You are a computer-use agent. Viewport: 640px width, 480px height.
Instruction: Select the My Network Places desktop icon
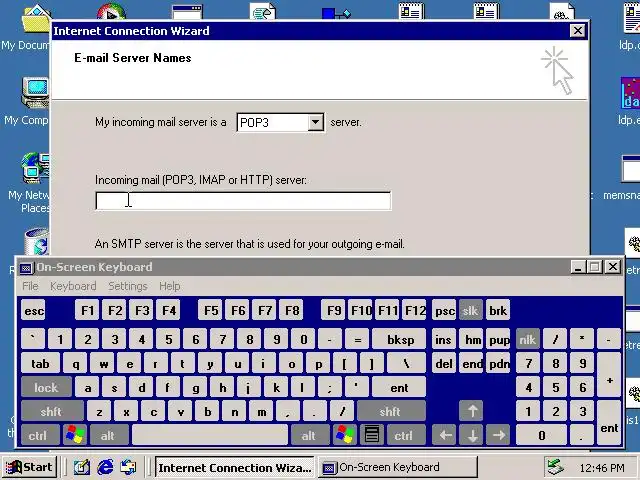click(x=29, y=182)
